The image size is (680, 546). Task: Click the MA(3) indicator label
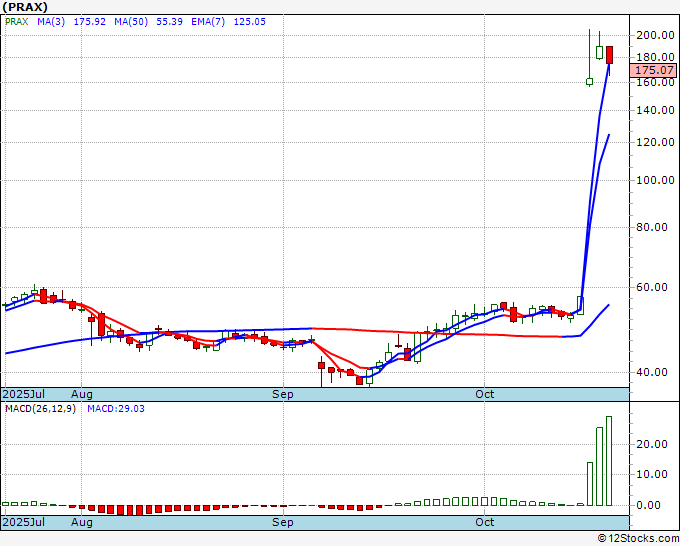[x=51, y=22]
